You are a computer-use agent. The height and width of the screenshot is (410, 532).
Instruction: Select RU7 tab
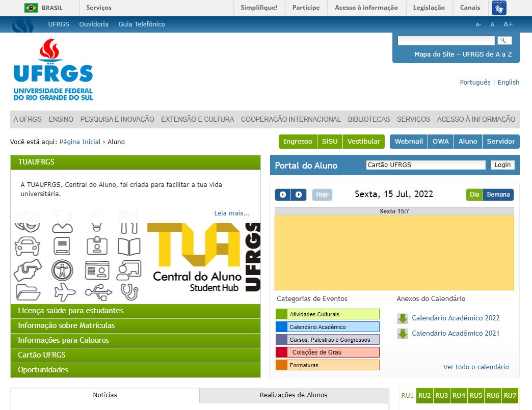coord(510,396)
